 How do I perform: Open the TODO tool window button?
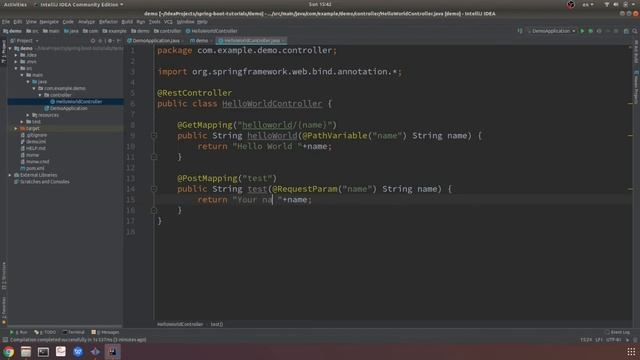pyautogui.click(x=45, y=332)
